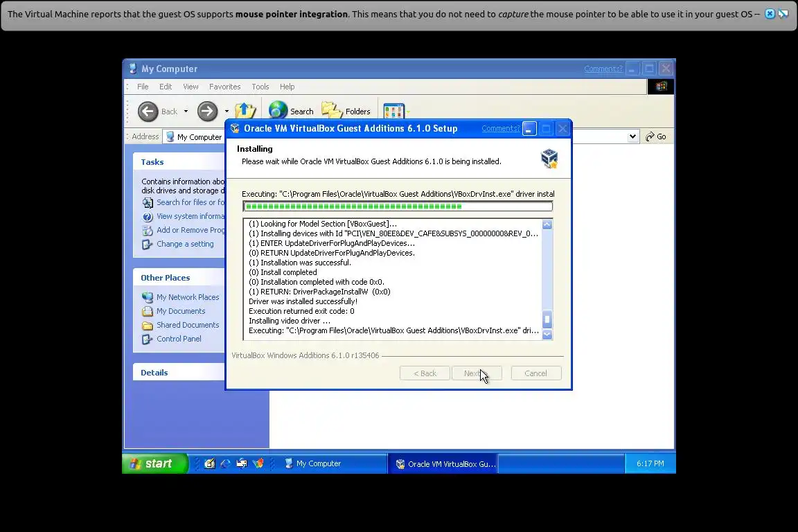Open Control Panel in Other Places
Image resolution: width=798 pixels, height=532 pixels.
coord(179,339)
